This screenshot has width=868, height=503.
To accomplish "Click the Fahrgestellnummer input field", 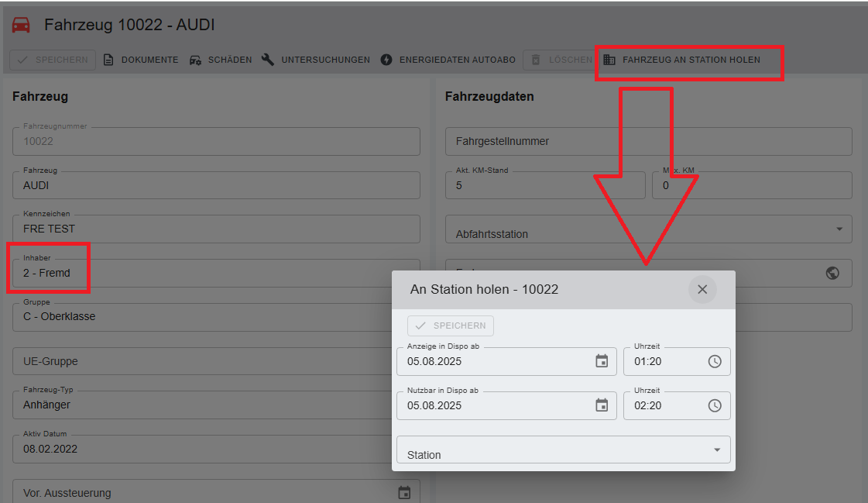I will pos(647,142).
